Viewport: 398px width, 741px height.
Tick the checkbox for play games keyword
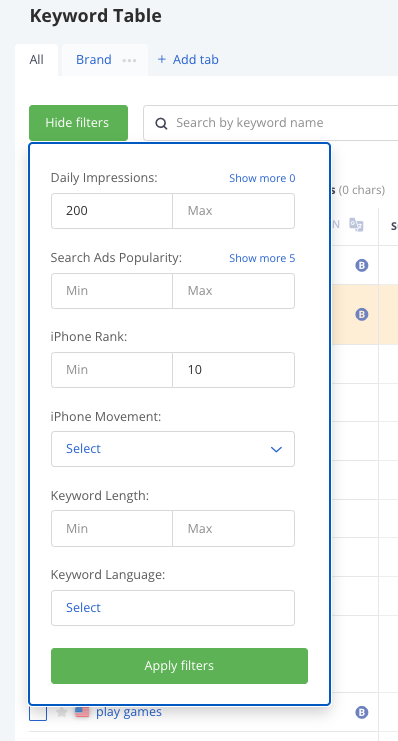tap(38, 712)
